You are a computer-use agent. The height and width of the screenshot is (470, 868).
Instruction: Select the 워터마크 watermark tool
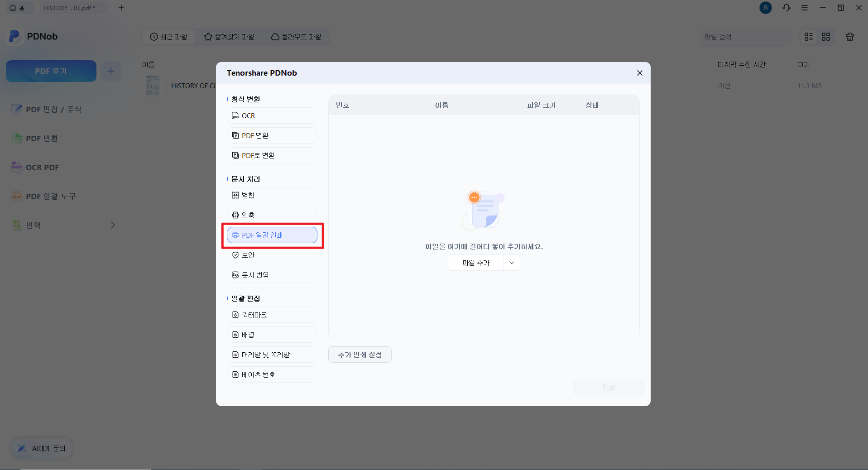272,315
